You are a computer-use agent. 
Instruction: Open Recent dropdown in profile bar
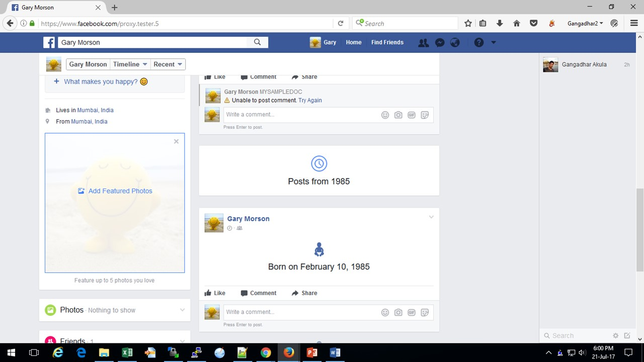click(x=168, y=64)
